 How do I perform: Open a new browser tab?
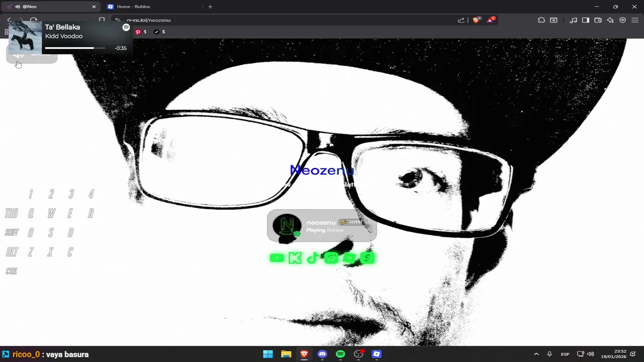(210, 7)
